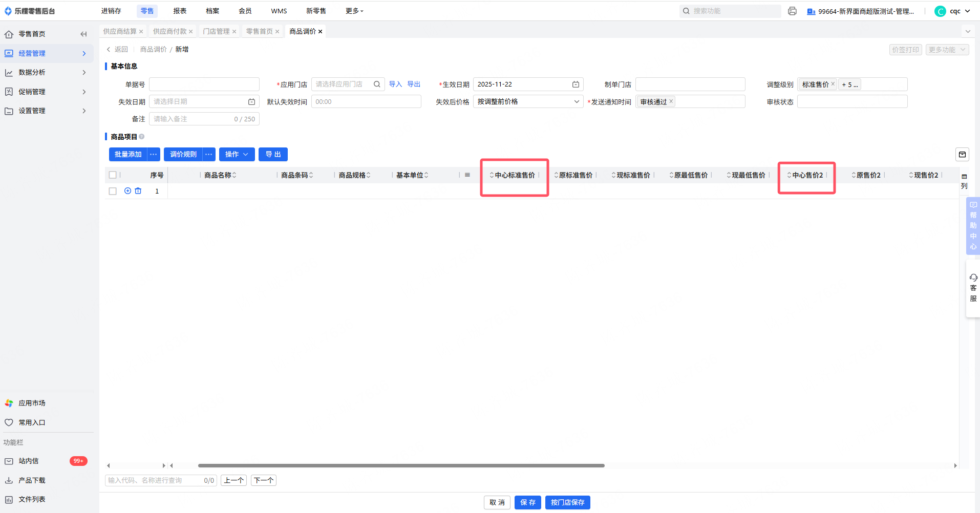Viewport: 980px width, 513px height.
Task: Open 帮助中心 side panel
Action: pyautogui.click(x=973, y=226)
